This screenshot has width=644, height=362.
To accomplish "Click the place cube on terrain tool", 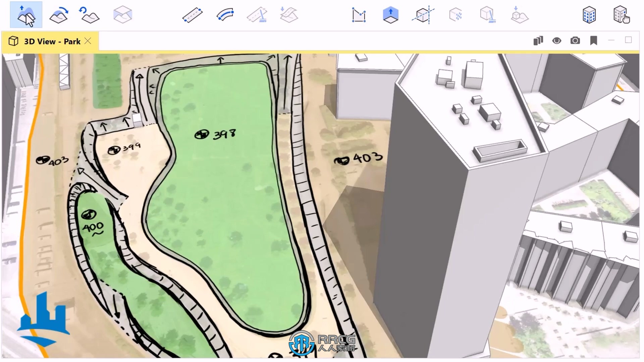I will (520, 15).
